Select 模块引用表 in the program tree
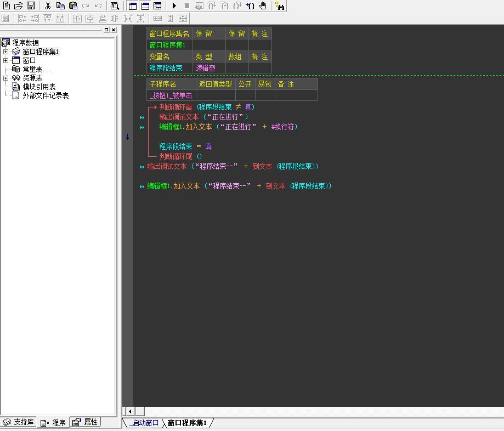This screenshot has height=431, width=504. [x=39, y=87]
